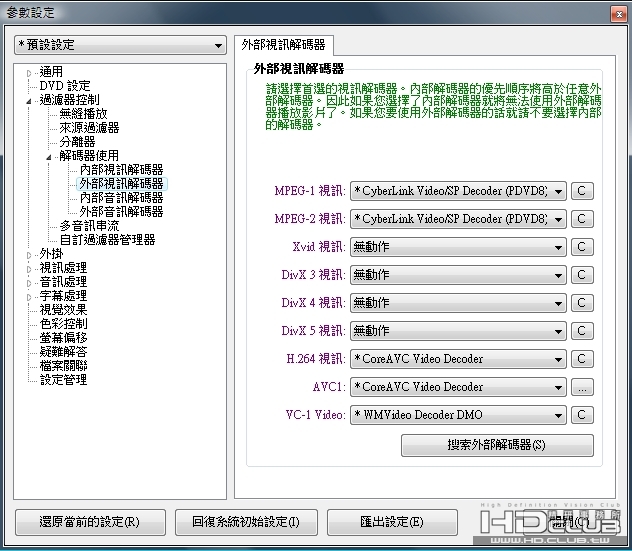This screenshot has height=551, width=632.
Task: Click 匯出設定(E) button
Action: pyautogui.click(x=392, y=522)
